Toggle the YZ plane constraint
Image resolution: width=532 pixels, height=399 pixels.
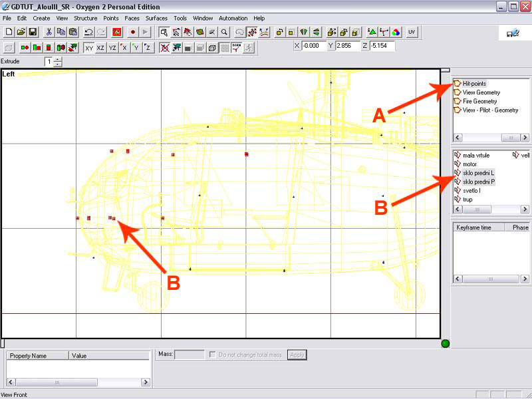point(112,48)
